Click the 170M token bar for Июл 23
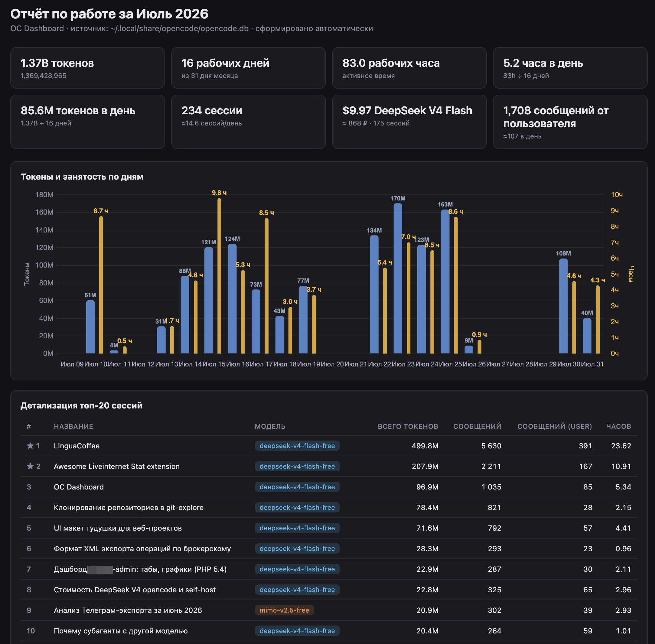This screenshot has width=655, height=644. (x=398, y=278)
